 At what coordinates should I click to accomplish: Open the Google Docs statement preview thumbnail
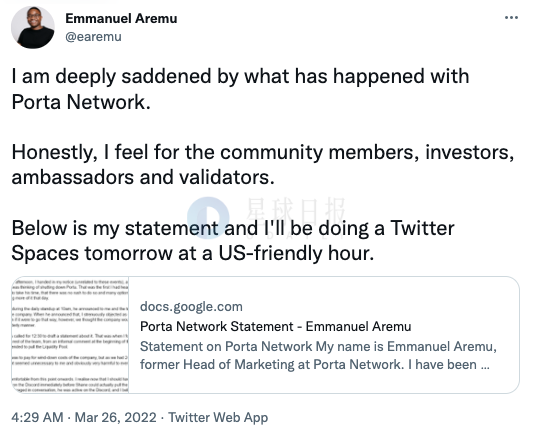(x=70, y=335)
